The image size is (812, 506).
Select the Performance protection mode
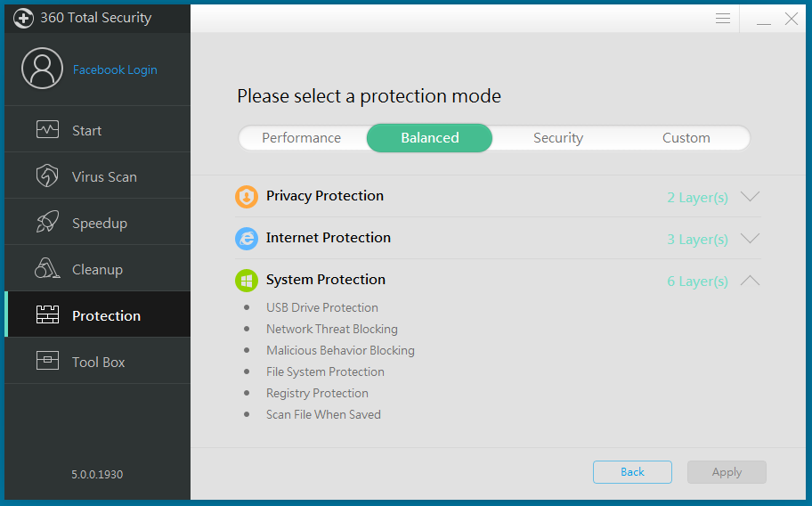pos(302,138)
